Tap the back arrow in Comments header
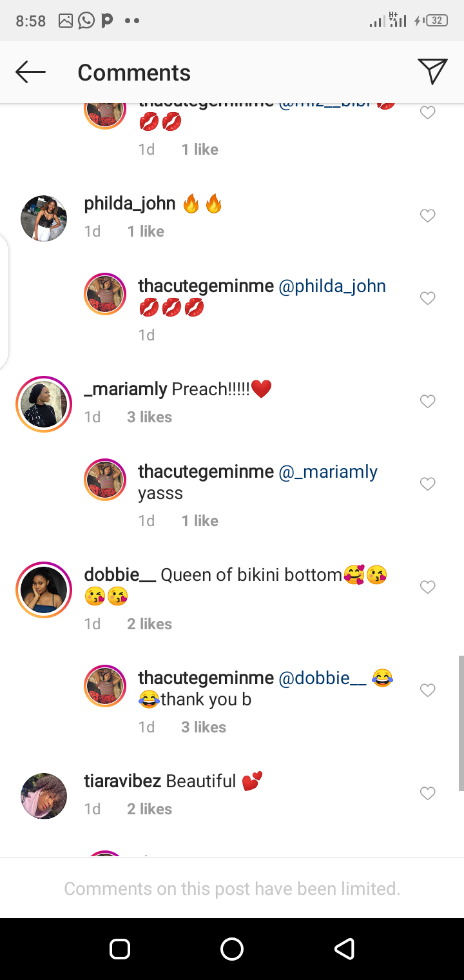The width and height of the screenshot is (464, 980). pos(30,72)
